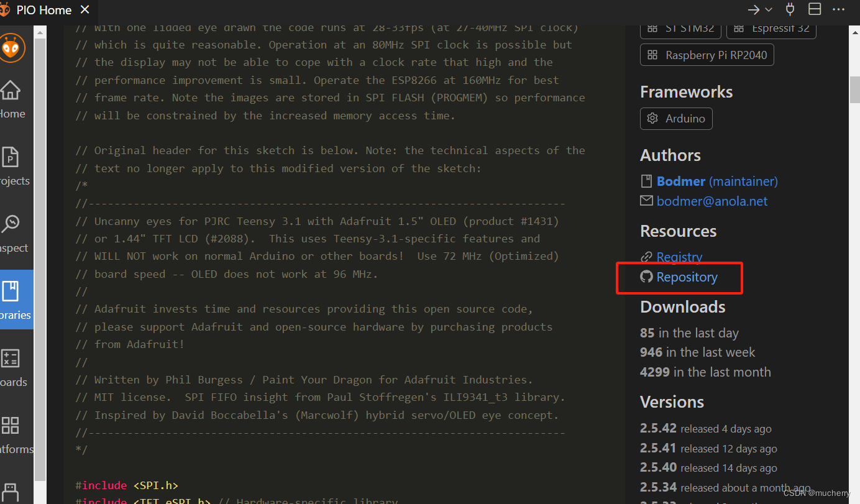Viewport: 860px width, 504px height.
Task: Click the grid icon in Raspberry Pi RP2040 tag
Action: click(652, 55)
